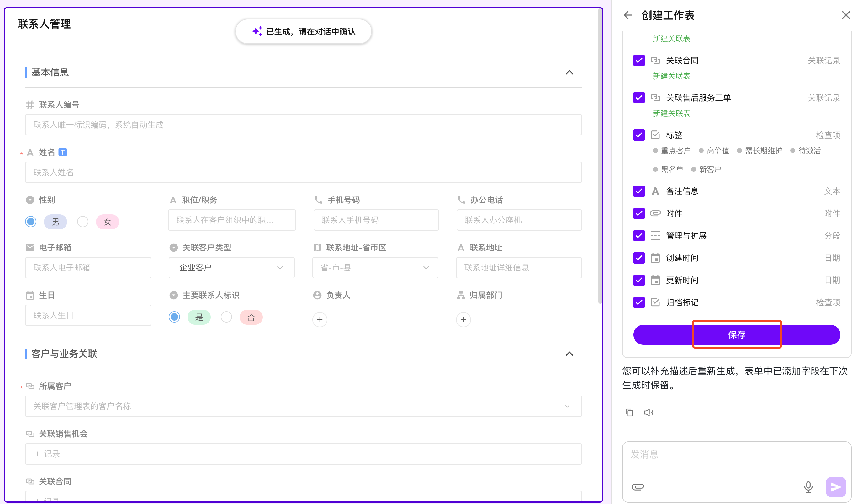Open the 省-市-县 address dropdown
This screenshot has height=504, width=863.
click(375, 268)
